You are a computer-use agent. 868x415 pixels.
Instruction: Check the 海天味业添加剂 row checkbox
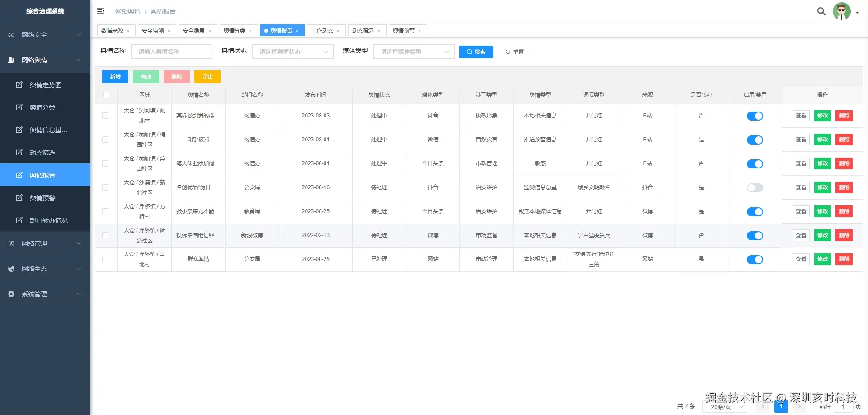pyautogui.click(x=105, y=163)
